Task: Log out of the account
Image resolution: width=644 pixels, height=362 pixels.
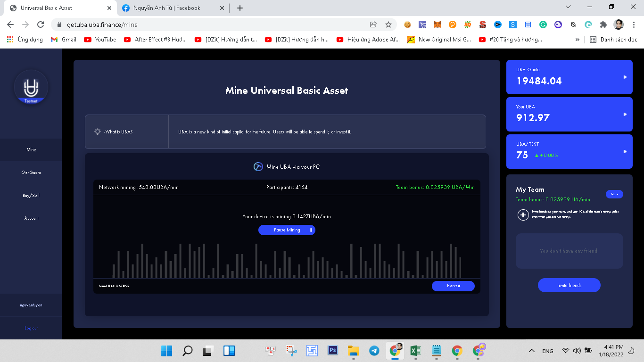Action: [x=31, y=328]
